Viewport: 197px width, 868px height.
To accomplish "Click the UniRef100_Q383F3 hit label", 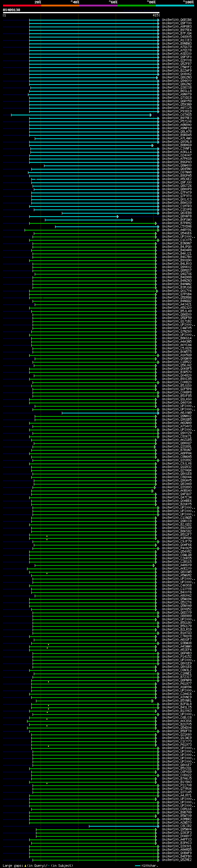I will [177, 833].
